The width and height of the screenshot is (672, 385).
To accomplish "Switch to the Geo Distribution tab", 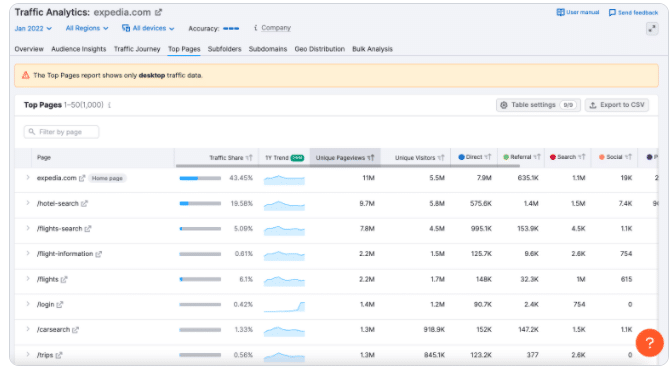I will click(x=320, y=49).
